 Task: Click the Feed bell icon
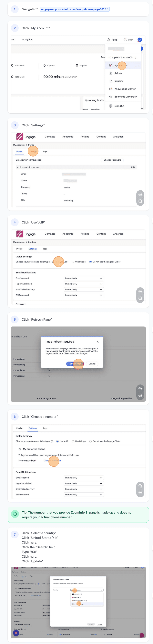tap(109, 40)
